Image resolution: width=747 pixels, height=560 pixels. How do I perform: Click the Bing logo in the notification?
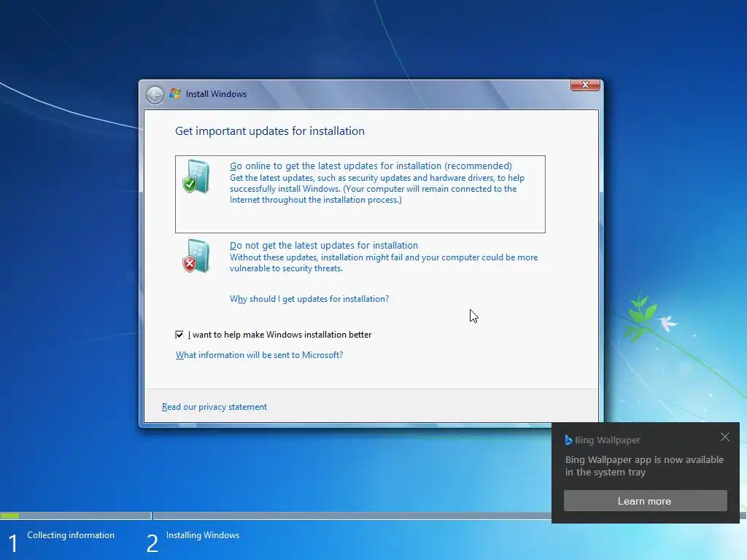[x=568, y=440]
